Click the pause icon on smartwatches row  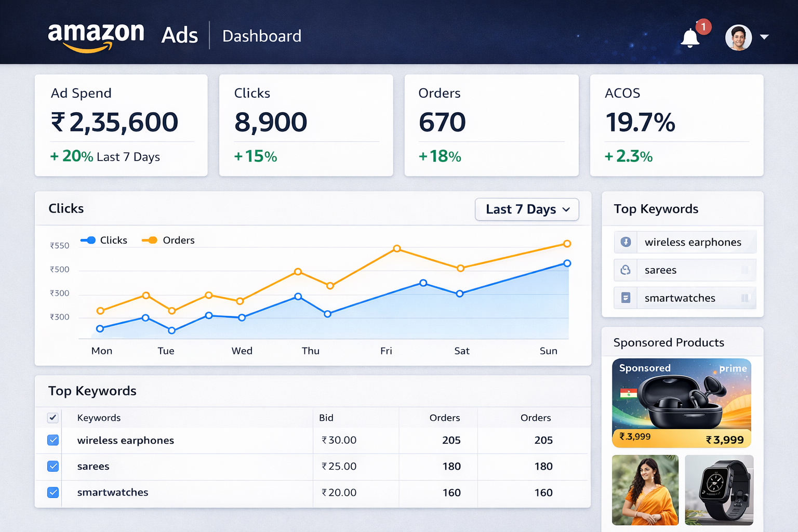coord(744,298)
